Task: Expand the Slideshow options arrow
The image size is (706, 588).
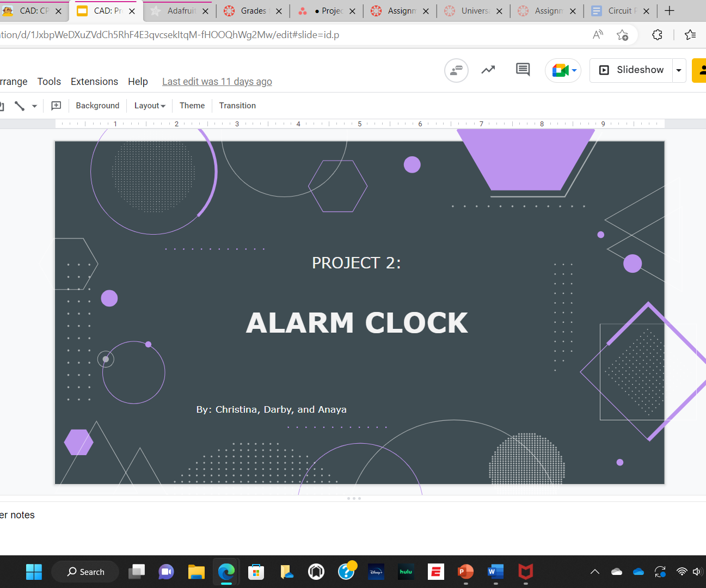Action: (679, 70)
